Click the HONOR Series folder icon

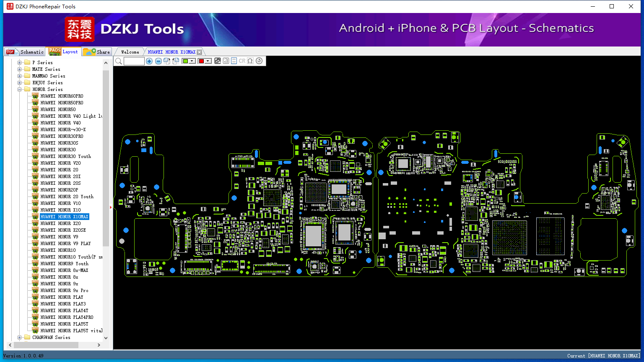(x=27, y=89)
